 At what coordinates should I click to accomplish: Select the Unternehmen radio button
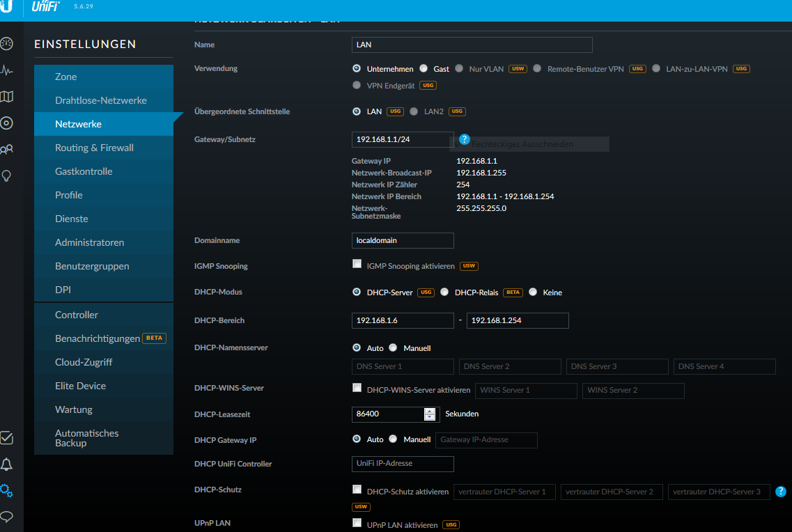pyautogui.click(x=357, y=68)
